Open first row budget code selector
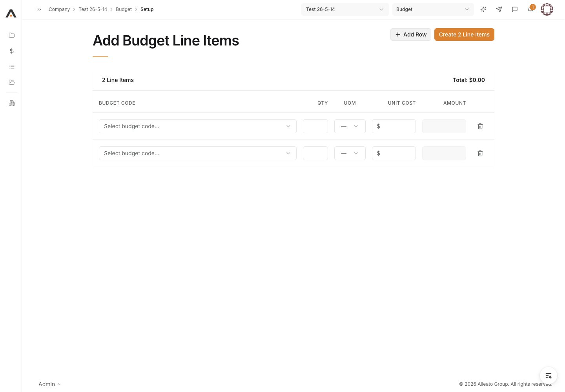 tap(198, 126)
